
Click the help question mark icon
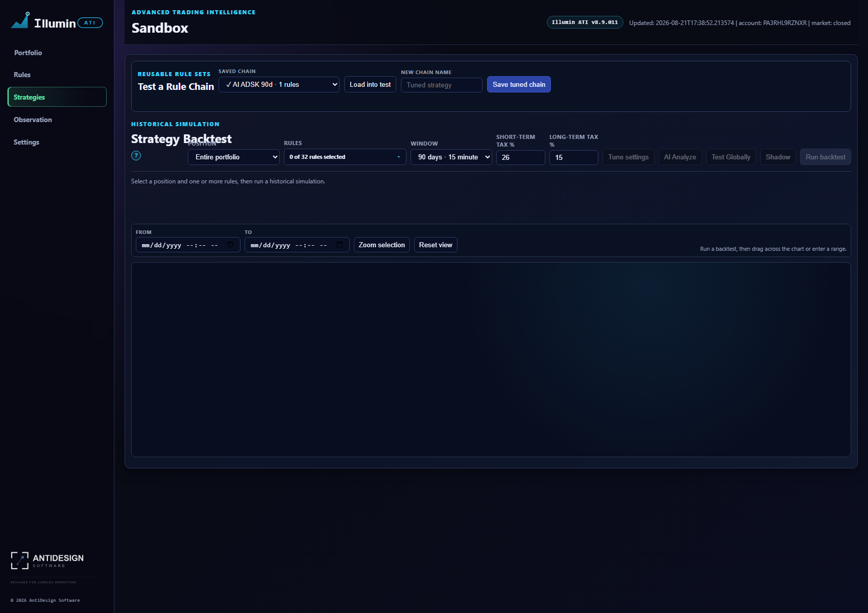(x=136, y=155)
